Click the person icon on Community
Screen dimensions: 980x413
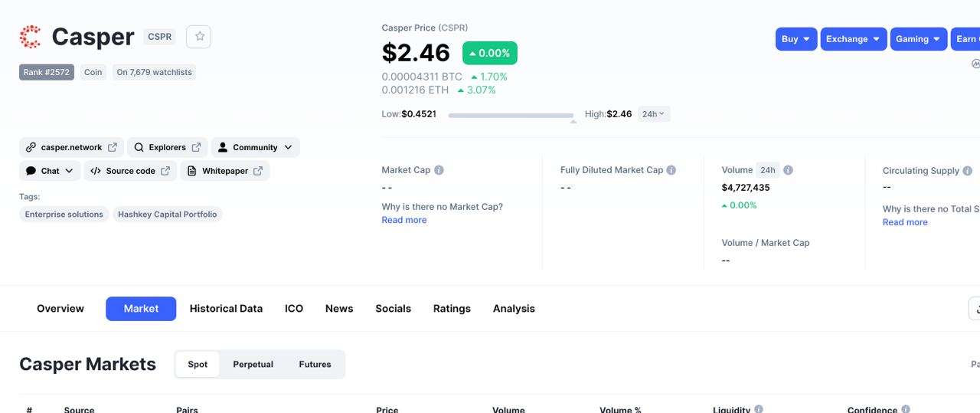[x=223, y=147]
